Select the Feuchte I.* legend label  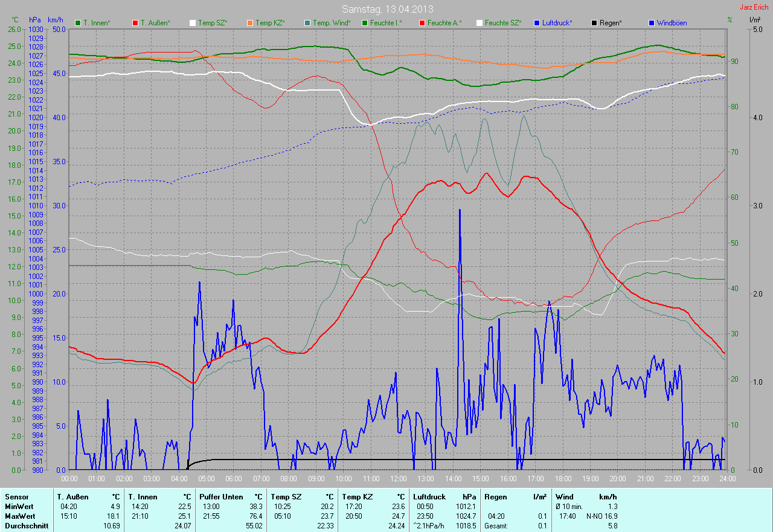(x=386, y=23)
